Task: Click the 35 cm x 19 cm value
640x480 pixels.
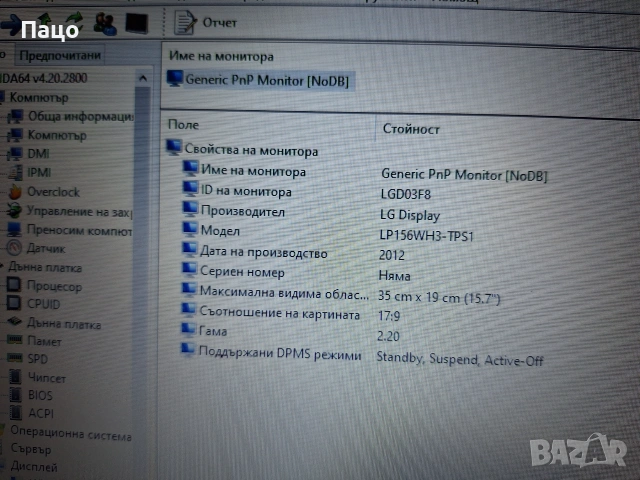Action: (x=439, y=298)
